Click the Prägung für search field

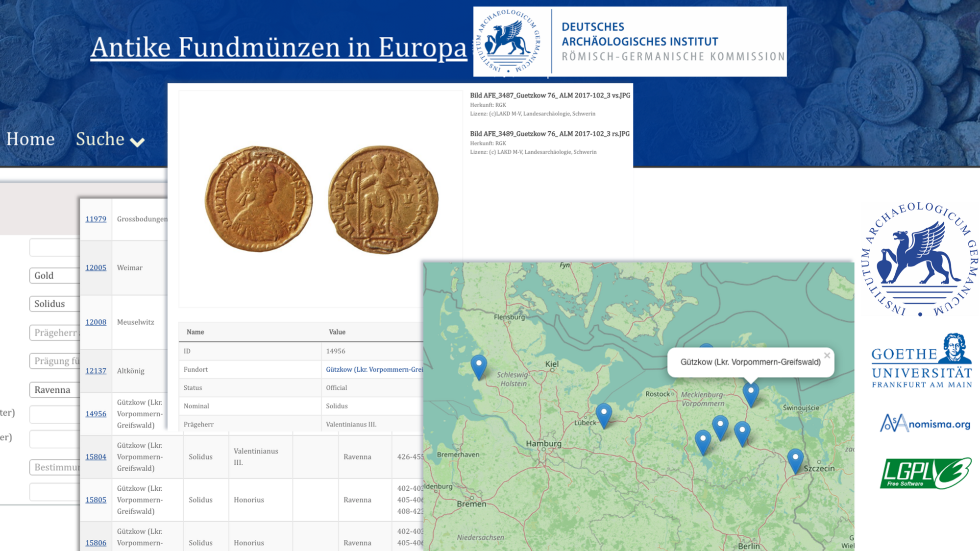(54, 361)
